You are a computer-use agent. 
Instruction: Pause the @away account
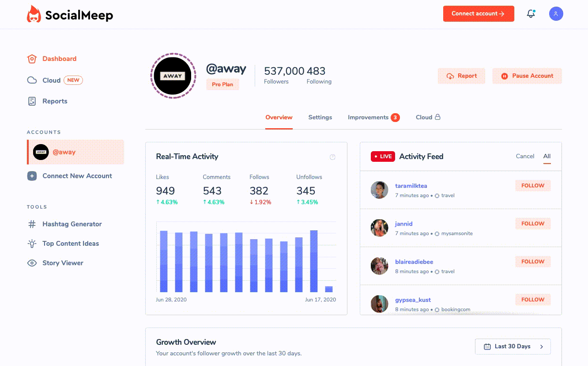pyautogui.click(x=527, y=76)
